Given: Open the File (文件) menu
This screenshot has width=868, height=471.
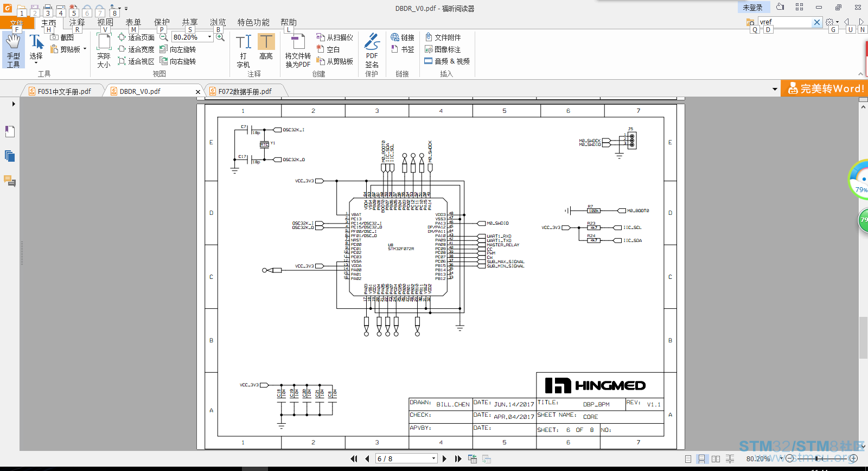Looking at the screenshot, I should pos(17,23).
